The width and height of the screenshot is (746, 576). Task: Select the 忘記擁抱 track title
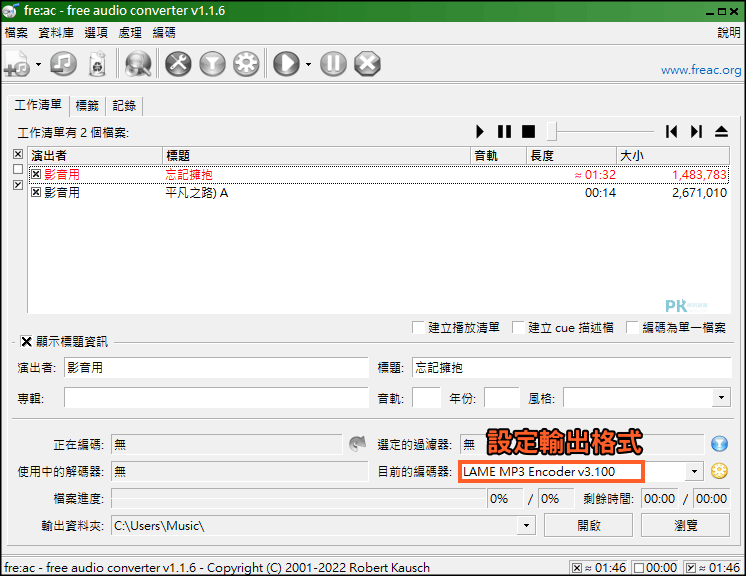tap(189, 175)
